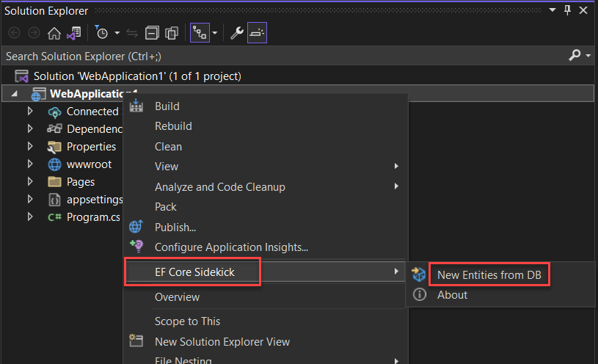The width and height of the screenshot is (598, 364).
Task: Select the Dependencies icon in tree
Action: point(54,129)
